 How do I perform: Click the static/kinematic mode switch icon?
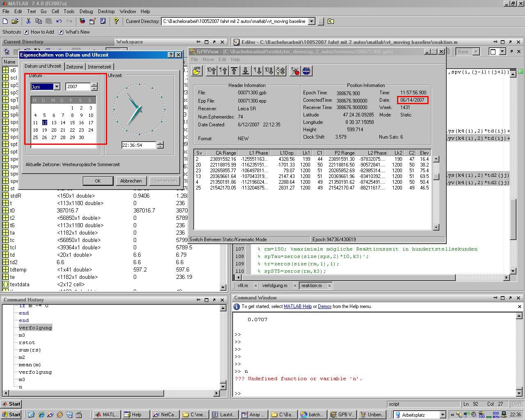295,71
